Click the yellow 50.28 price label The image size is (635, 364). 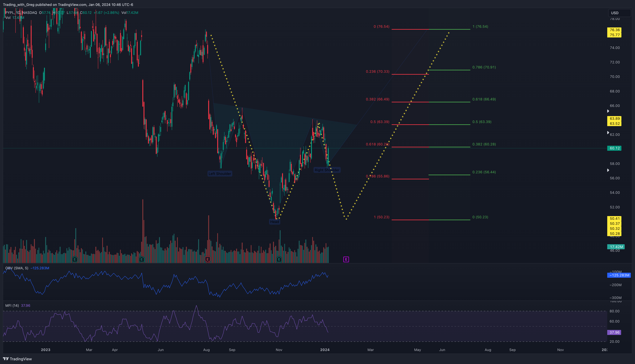[614, 233]
